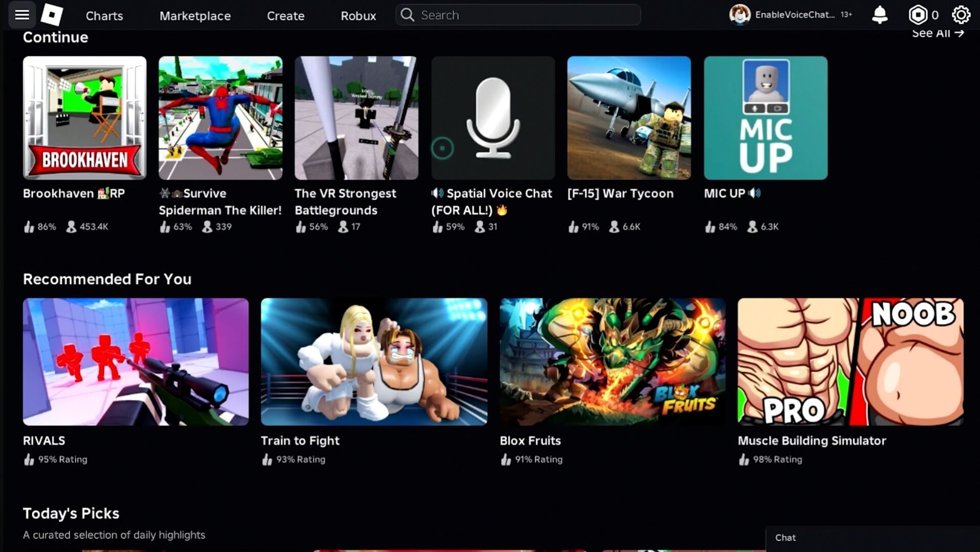This screenshot has width=980, height=552.
Task: Click the Brookhaven RP title text
Action: (x=74, y=194)
